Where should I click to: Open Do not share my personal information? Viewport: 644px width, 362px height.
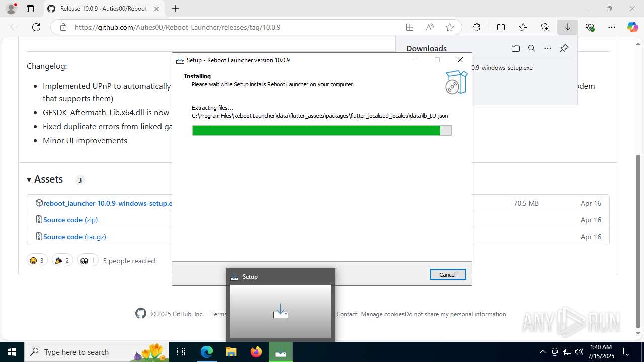tap(455, 314)
